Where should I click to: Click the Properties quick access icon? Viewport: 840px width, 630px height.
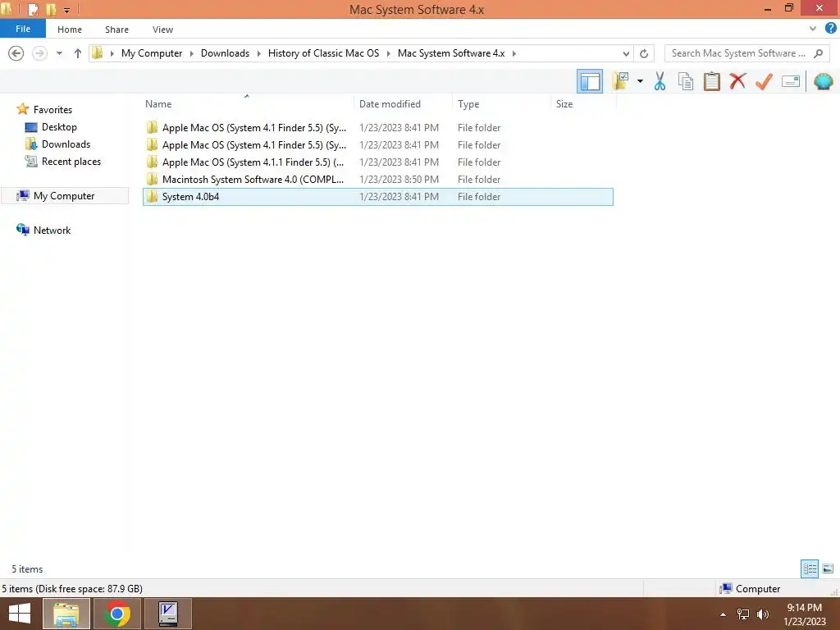(33, 10)
